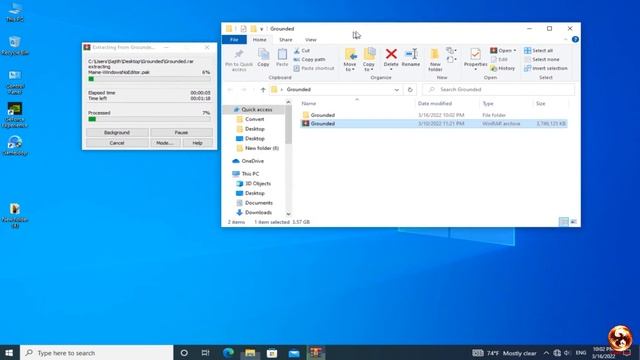Click Select none in ribbon
The height and width of the screenshot is (360, 640).
pos(542,60)
